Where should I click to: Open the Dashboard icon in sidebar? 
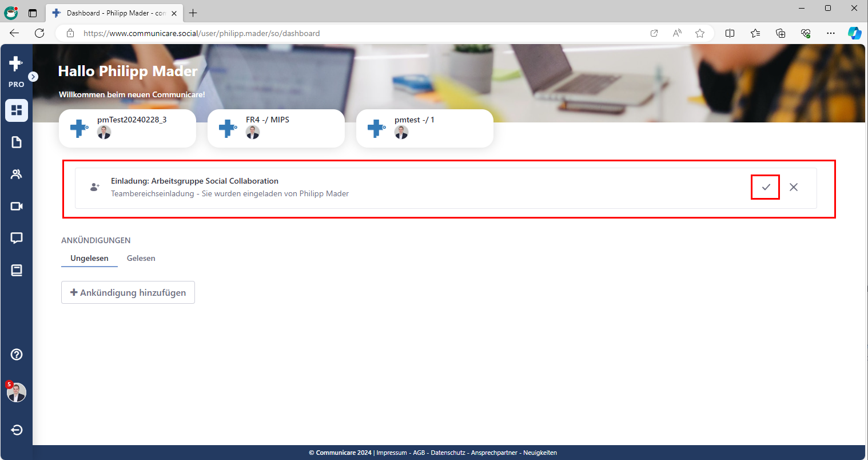(x=17, y=110)
